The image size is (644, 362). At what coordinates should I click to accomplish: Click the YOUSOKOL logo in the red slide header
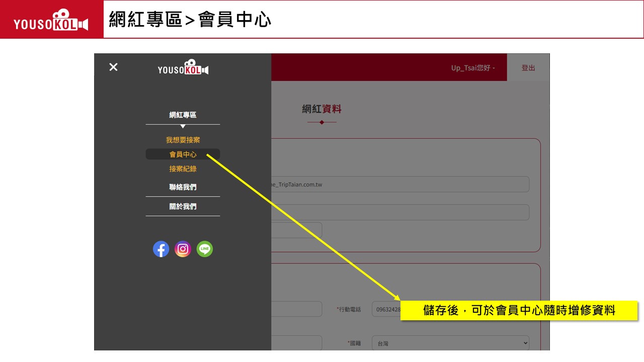click(51, 20)
